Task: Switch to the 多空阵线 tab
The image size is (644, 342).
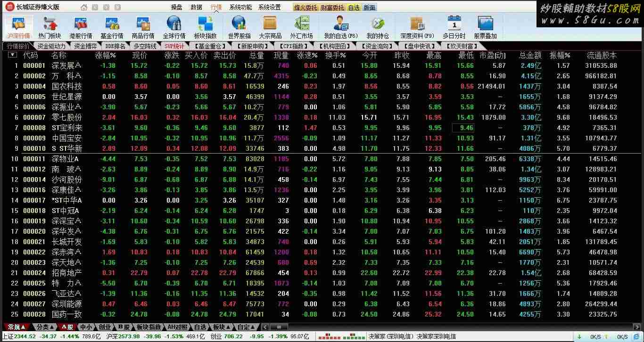Action: (145, 46)
